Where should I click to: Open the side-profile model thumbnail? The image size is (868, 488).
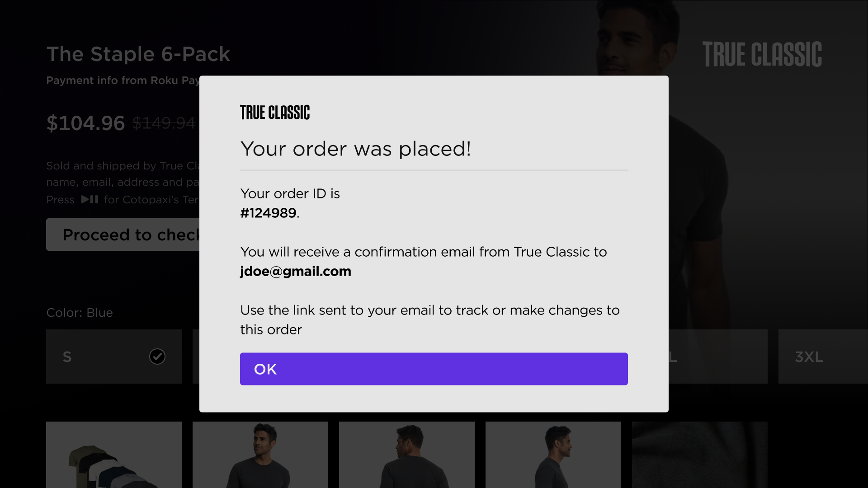point(553,455)
